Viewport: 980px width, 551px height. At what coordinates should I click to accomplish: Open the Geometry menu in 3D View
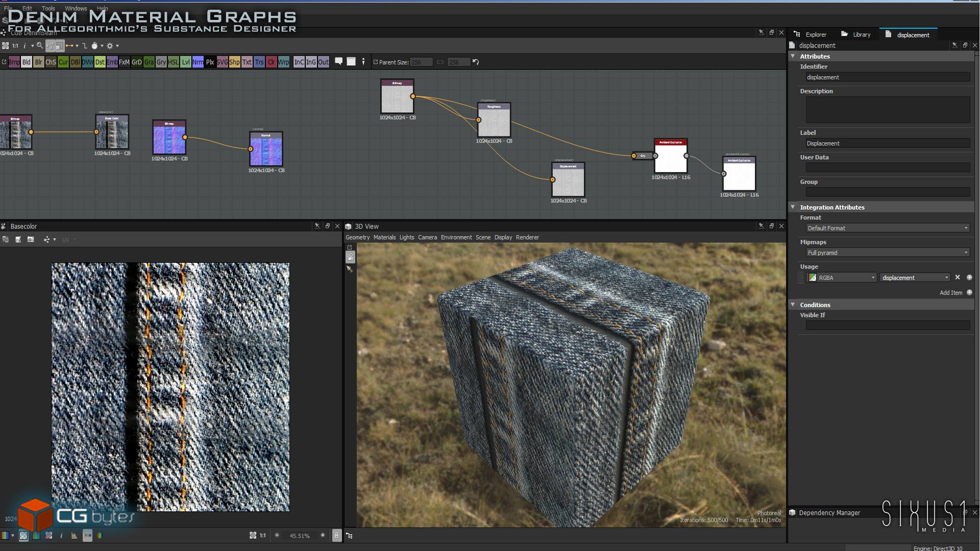point(357,238)
